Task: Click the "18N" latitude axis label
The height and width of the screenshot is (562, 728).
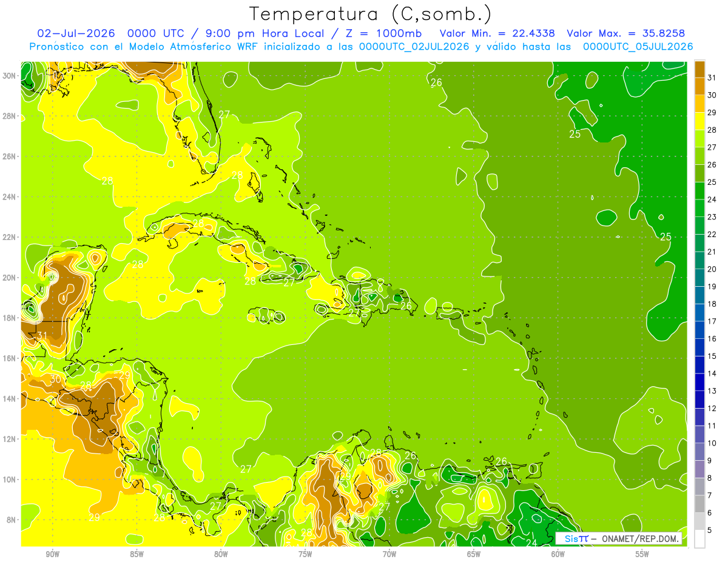Action: tap(8, 318)
